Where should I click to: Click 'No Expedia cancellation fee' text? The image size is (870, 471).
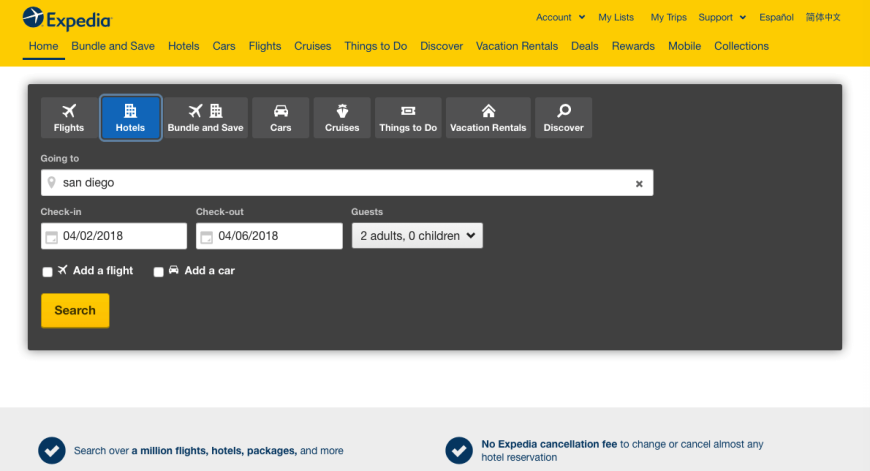[x=549, y=444]
